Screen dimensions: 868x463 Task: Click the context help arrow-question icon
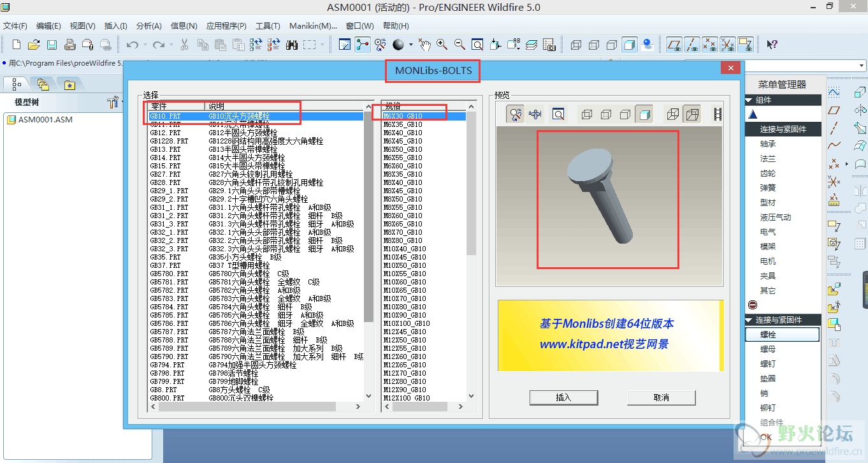point(772,45)
